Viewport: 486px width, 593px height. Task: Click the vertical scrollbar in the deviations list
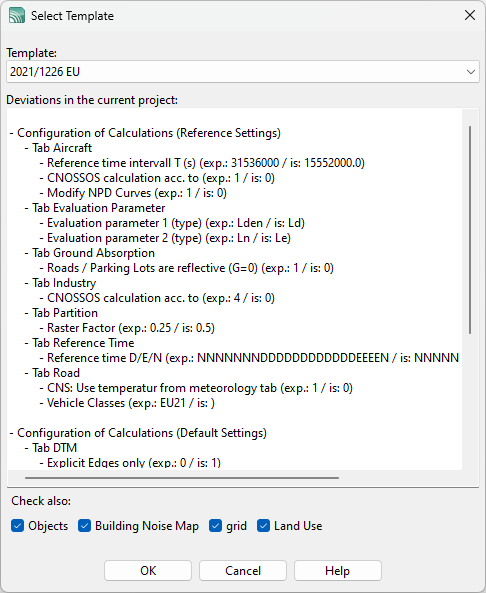point(470,230)
